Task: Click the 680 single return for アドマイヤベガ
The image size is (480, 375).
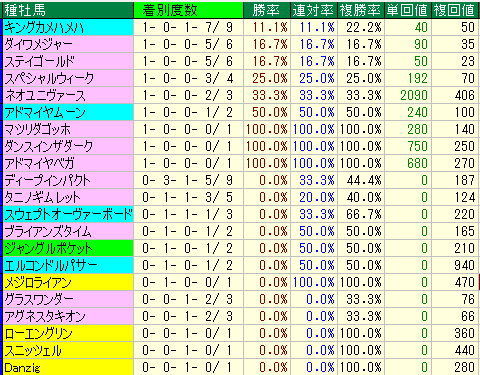Action: point(417,163)
